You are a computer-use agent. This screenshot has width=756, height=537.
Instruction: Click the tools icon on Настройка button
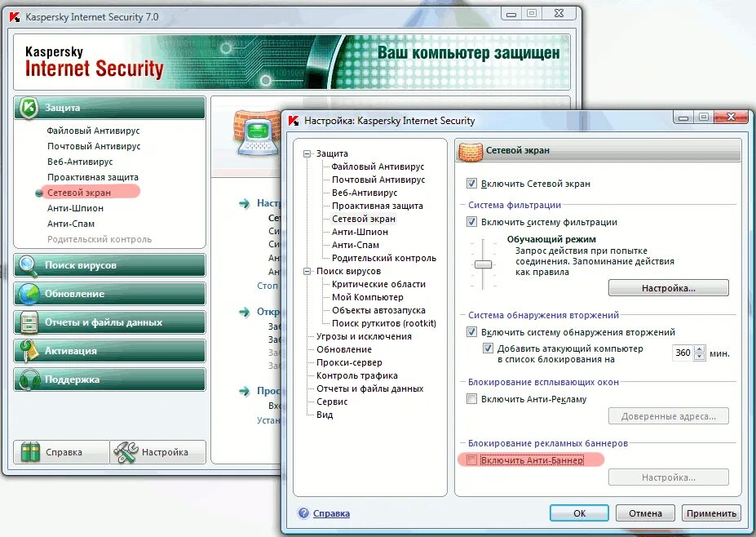tap(126, 452)
